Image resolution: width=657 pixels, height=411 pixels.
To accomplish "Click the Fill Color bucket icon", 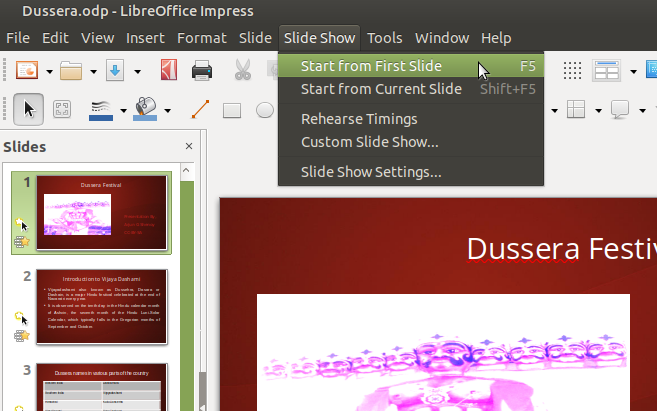I will pyautogui.click(x=145, y=109).
